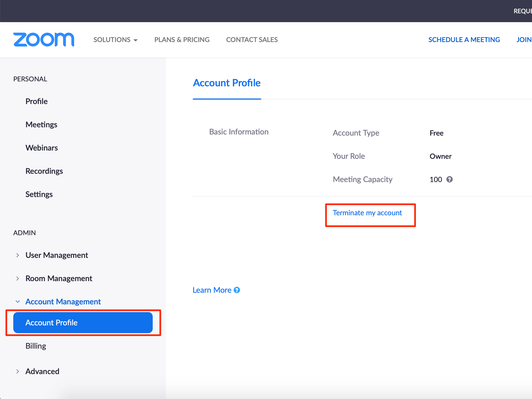Select the Billing sidebar item
This screenshot has width=532, height=399.
[x=36, y=346]
